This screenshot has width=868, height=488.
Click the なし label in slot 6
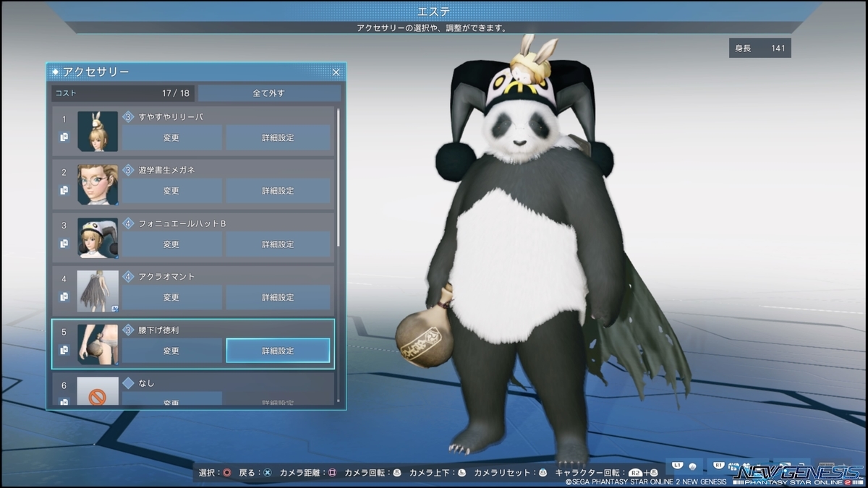[x=147, y=383]
